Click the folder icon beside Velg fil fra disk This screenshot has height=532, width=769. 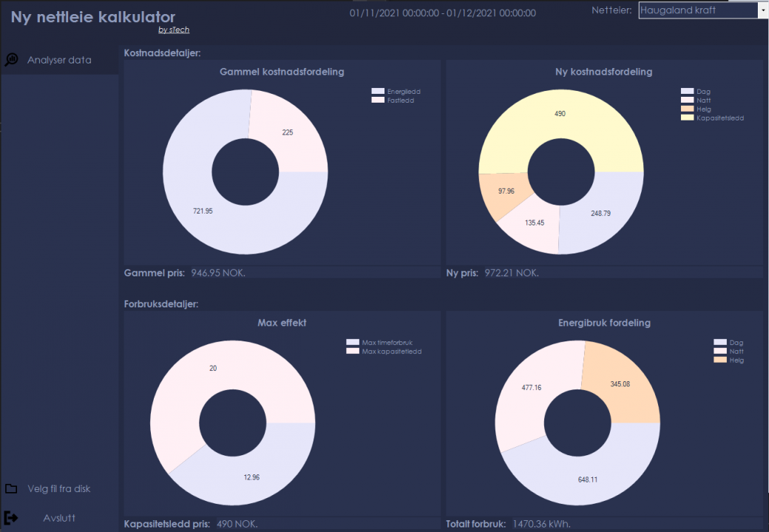11,488
